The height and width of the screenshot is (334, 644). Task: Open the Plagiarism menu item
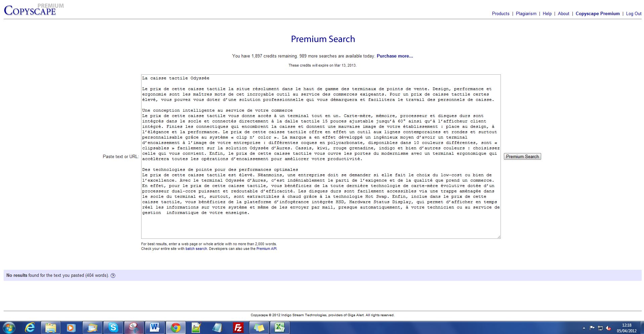click(526, 13)
